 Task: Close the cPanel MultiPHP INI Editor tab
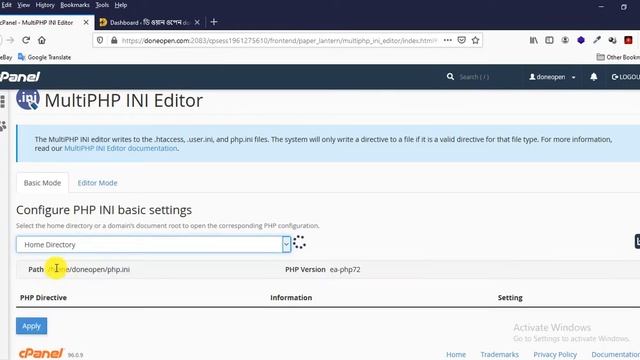tap(86, 22)
